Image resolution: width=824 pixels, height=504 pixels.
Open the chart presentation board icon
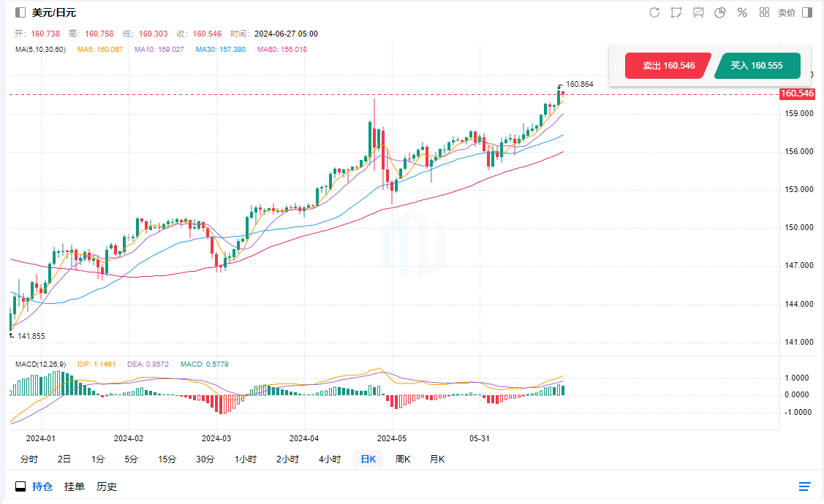click(x=698, y=12)
